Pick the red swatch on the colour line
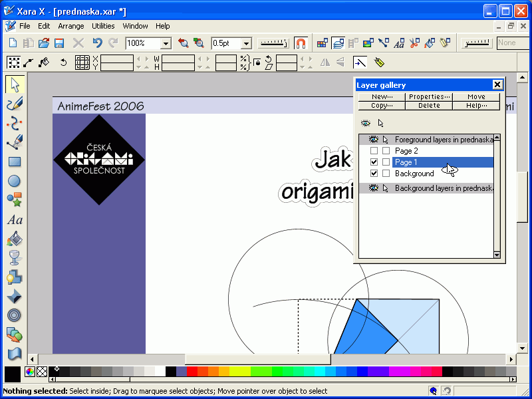This screenshot has height=399, width=532. [x=192, y=371]
